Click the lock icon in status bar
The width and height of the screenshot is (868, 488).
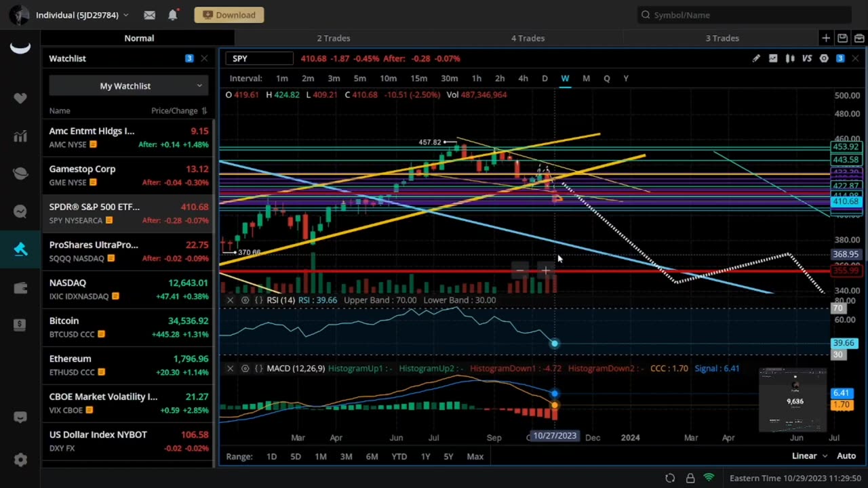click(x=690, y=478)
